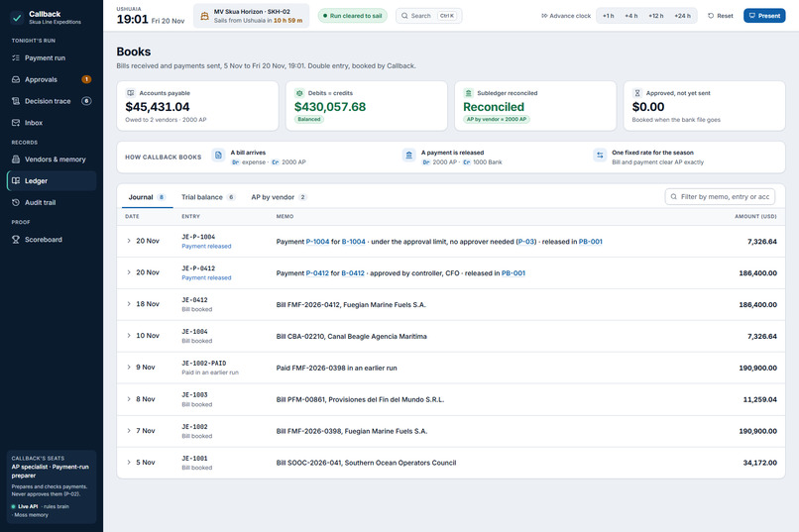Click amount 34,172.00 in the JE-1001 row
799x532 pixels.
click(759, 463)
